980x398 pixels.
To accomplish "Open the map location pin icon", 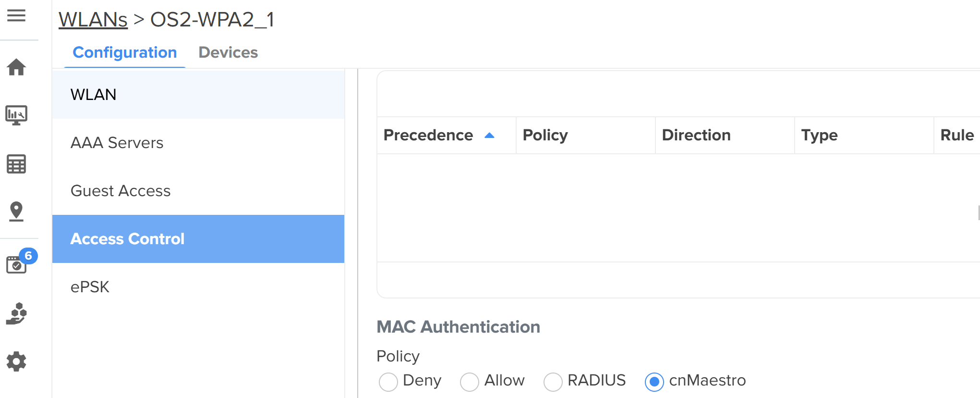I will tap(16, 211).
